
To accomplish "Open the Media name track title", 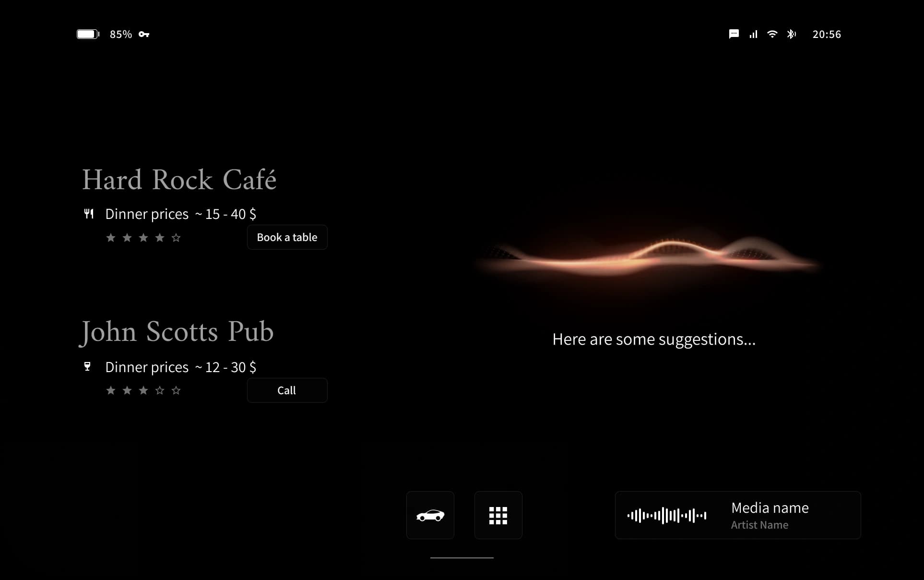I will (x=770, y=508).
